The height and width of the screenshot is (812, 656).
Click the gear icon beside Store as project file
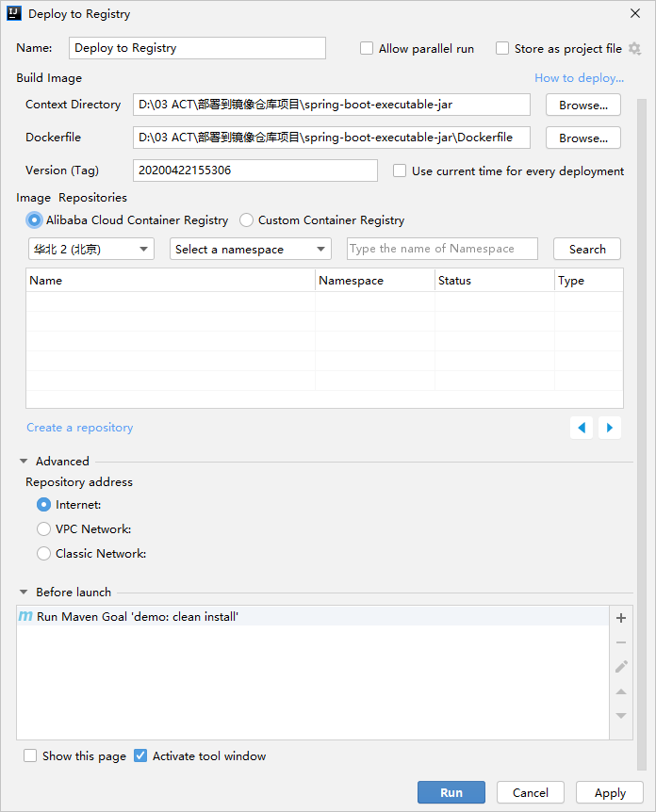pos(634,49)
